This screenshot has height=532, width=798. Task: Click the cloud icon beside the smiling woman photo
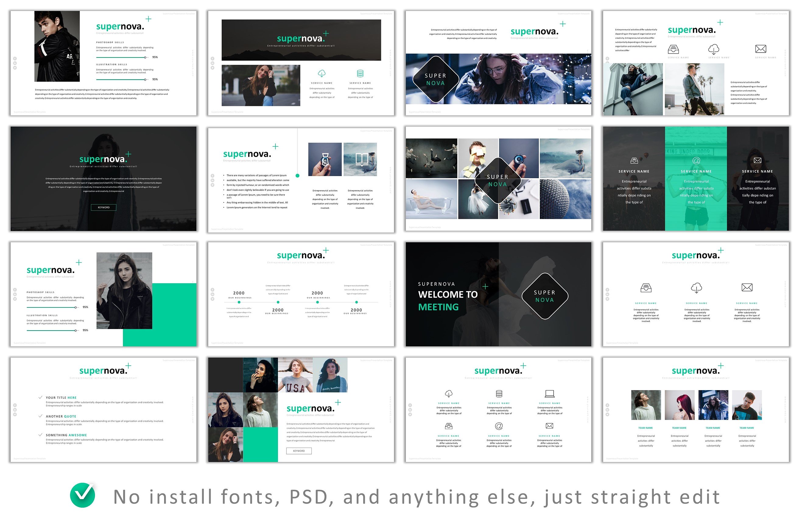[322, 73]
